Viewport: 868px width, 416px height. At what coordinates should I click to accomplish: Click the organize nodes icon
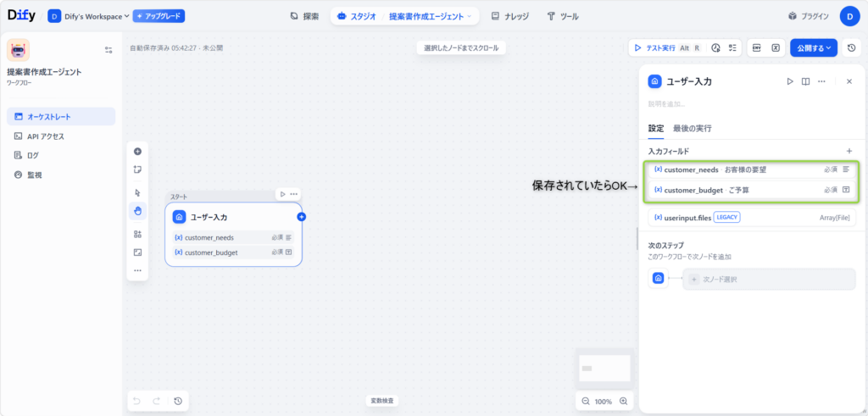137,234
